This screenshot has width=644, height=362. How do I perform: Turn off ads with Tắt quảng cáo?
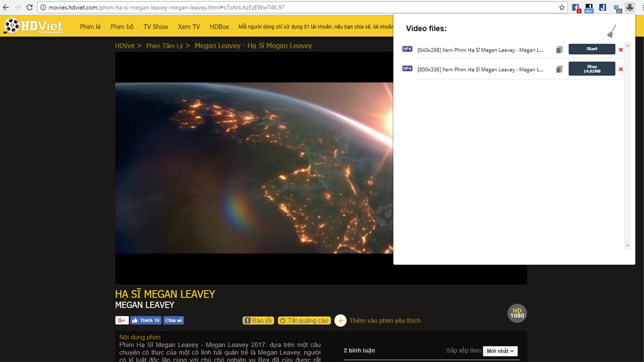[x=304, y=320]
